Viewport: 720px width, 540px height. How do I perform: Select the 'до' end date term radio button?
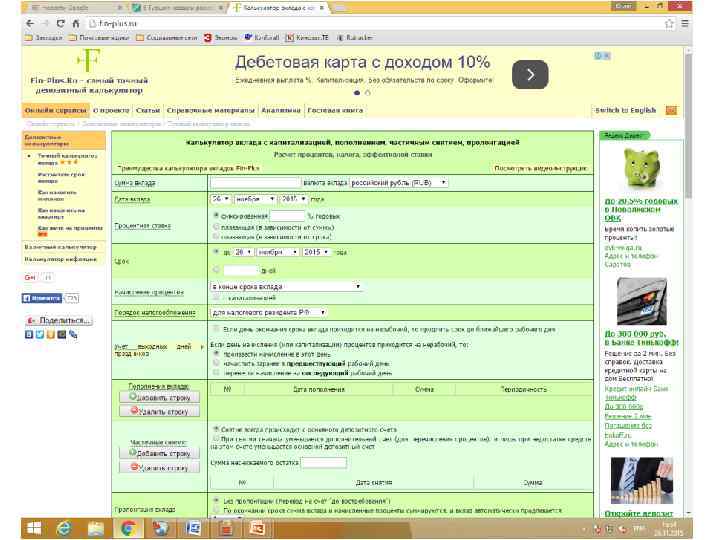tap(216, 252)
